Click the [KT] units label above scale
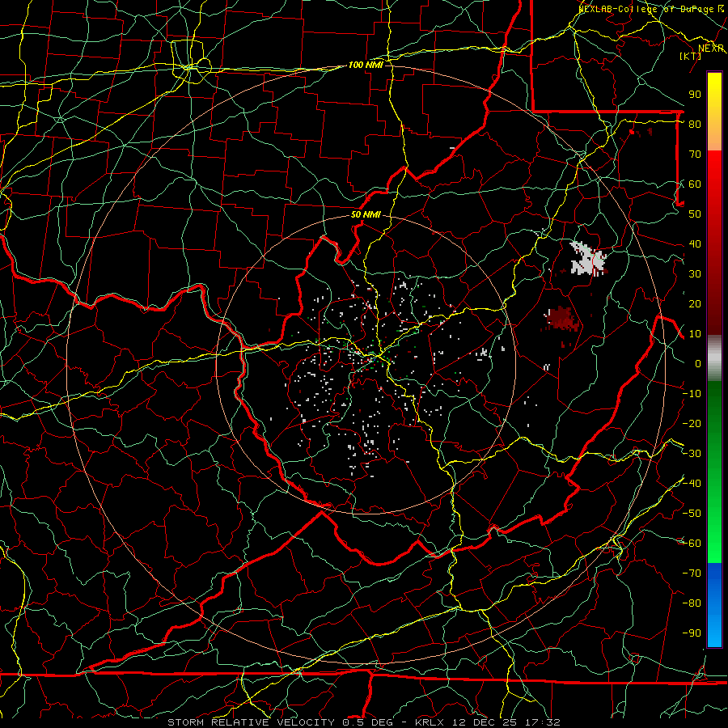The width and height of the screenshot is (728, 728). tap(691, 56)
